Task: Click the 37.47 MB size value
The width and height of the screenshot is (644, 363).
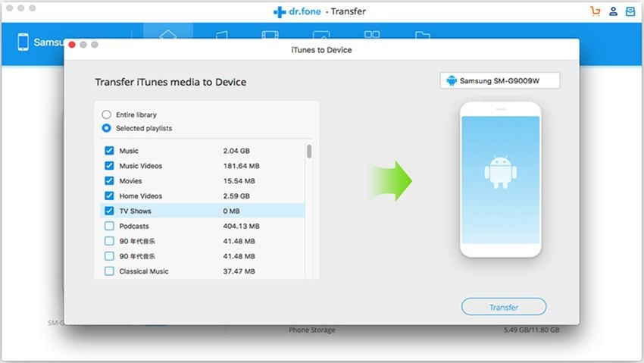Action: tap(239, 271)
